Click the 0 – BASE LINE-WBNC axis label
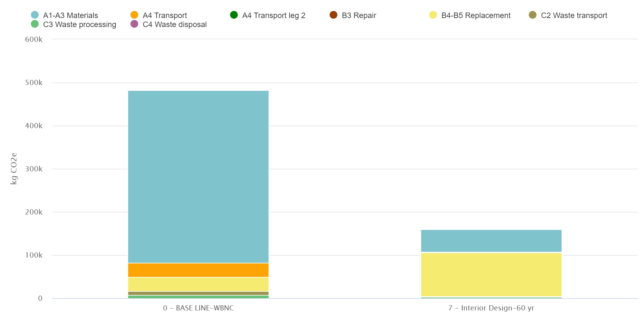644x322 pixels. pyautogui.click(x=198, y=308)
